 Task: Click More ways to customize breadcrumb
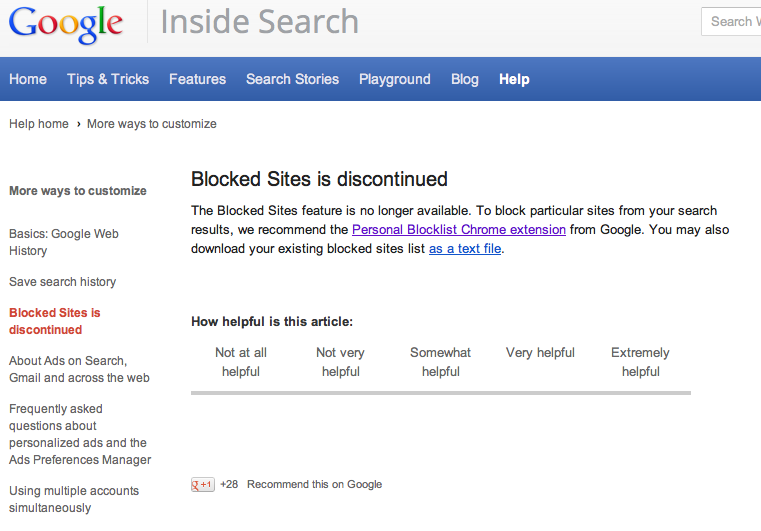(151, 124)
